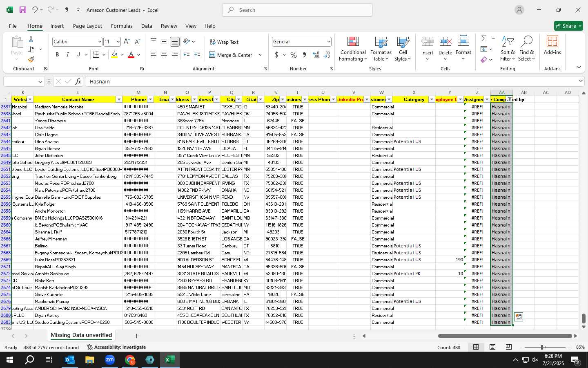Viewport: 588px width, 368px height.
Task: Toggle Wrap Text
Action: point(224,42)
